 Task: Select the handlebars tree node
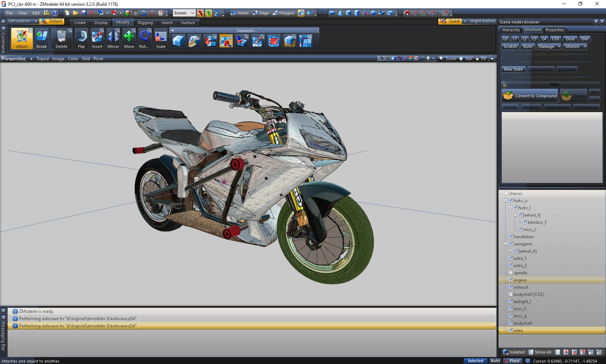524,237
